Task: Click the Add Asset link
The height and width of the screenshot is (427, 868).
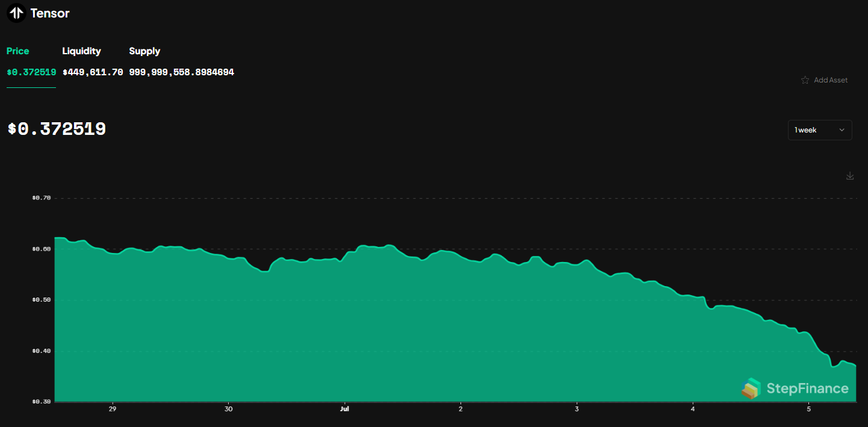Action: 831,79
